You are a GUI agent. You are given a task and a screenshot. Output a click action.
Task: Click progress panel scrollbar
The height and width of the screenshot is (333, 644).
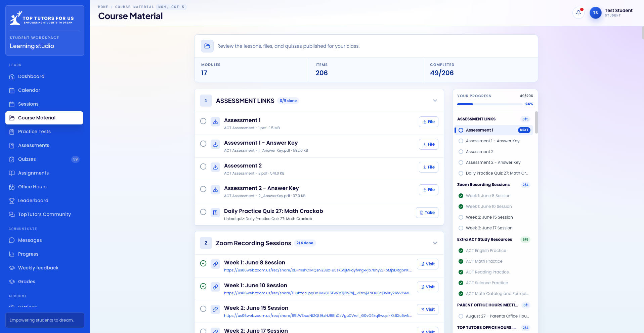536,122
